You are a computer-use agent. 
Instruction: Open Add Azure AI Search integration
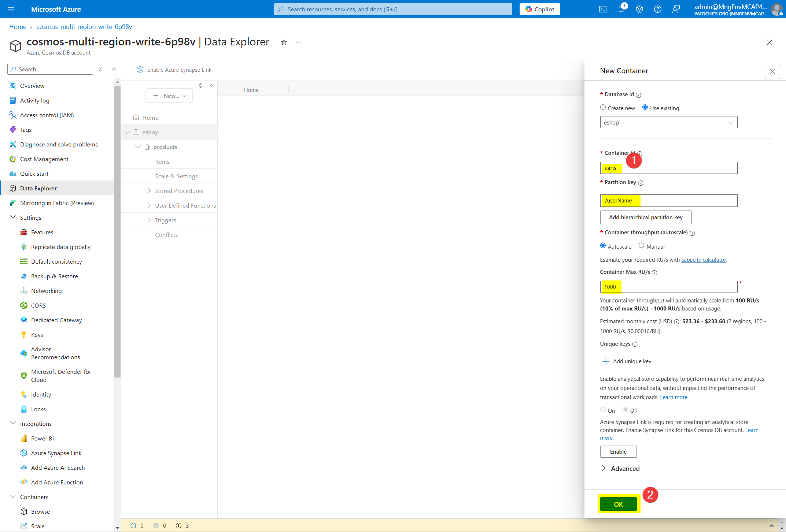(x=58, y=468)
